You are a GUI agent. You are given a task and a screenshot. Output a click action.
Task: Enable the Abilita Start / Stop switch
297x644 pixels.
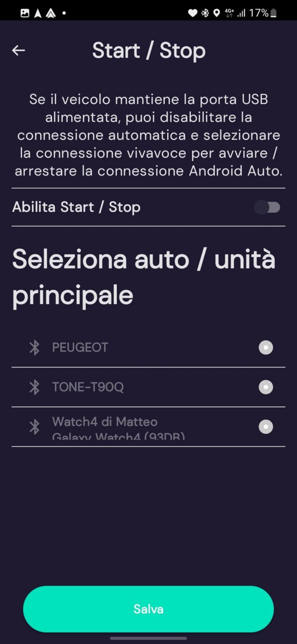click(x=267, y=207)
